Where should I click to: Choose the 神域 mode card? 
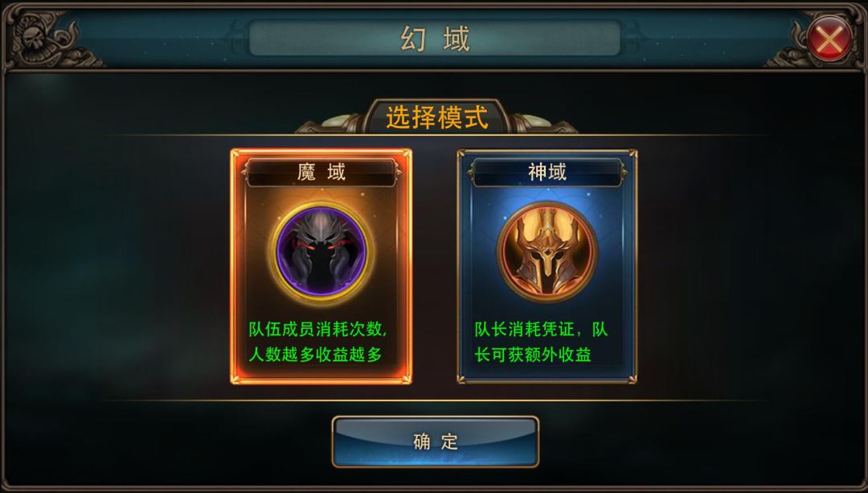coord(547,266)
